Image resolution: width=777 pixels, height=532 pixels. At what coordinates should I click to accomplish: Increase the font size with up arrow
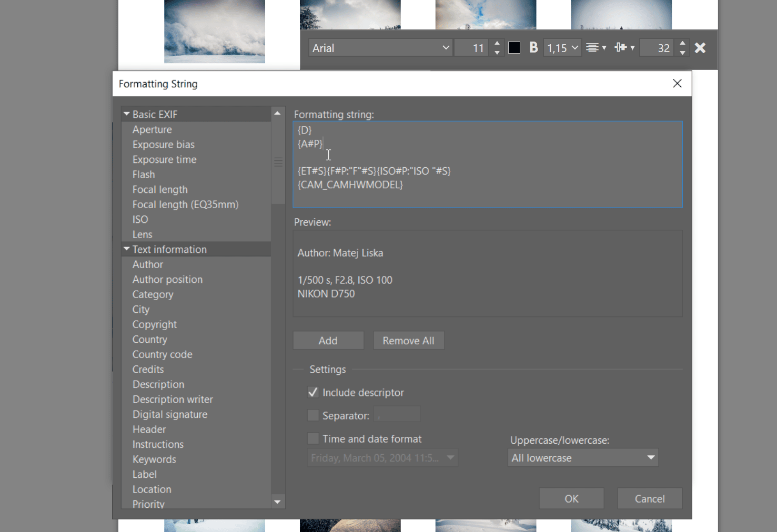click(497, 44)
